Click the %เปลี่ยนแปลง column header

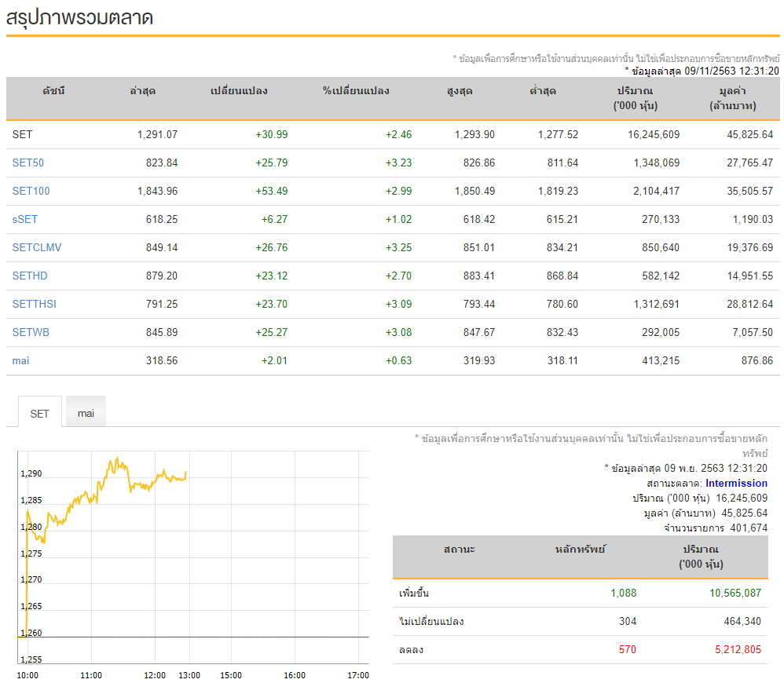tap(356, 91)
